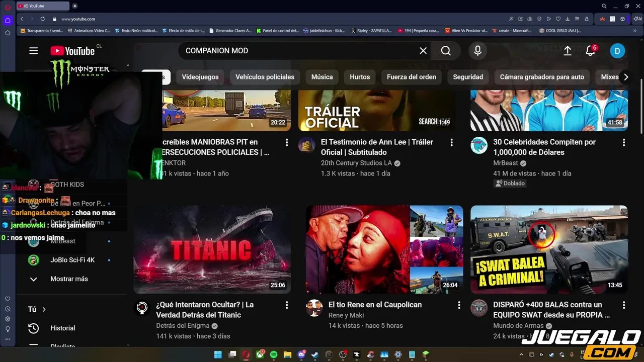The width and height of the screenshot is (644, 362).
Task: Open 20th Century Studios LA channel avatar
Action: pos(307,145)
